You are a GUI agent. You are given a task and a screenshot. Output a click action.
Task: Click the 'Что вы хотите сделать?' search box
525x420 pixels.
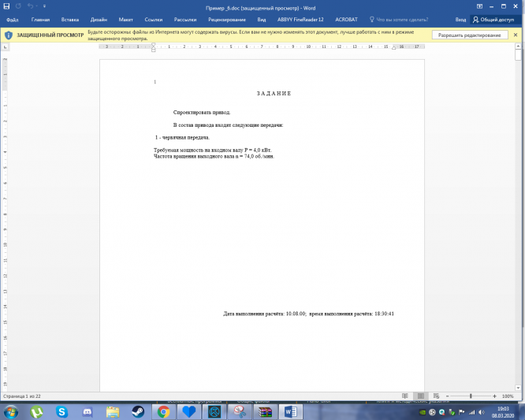(399, 20)
